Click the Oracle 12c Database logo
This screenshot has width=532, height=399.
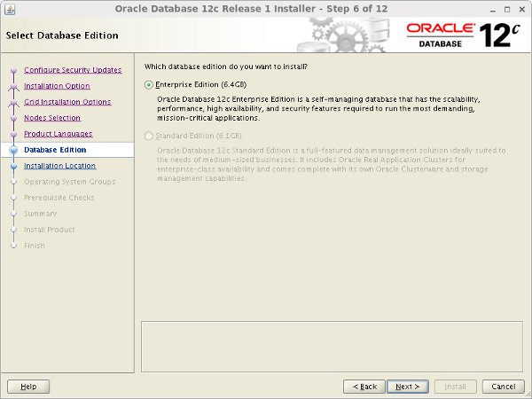[x=463, y=35]
